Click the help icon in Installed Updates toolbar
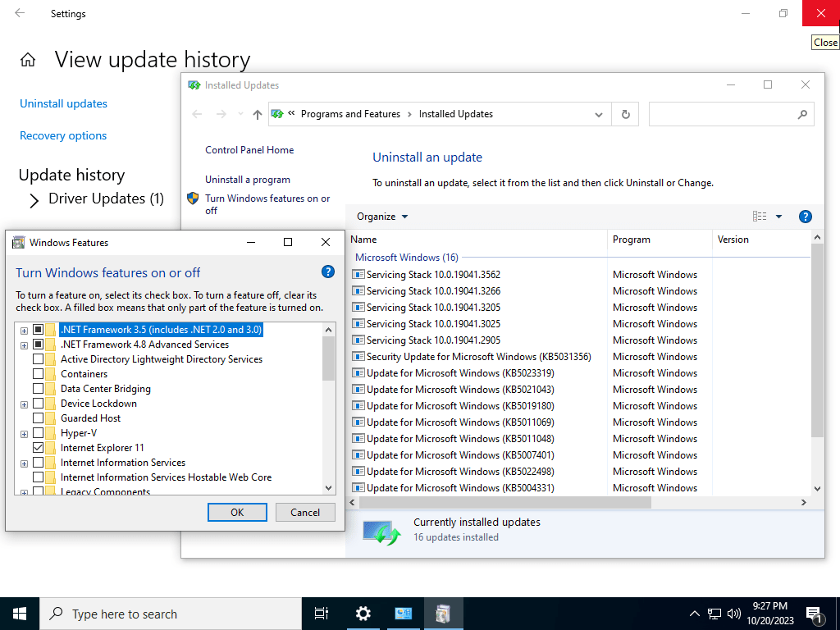The image size is (840, 630). 806,217
